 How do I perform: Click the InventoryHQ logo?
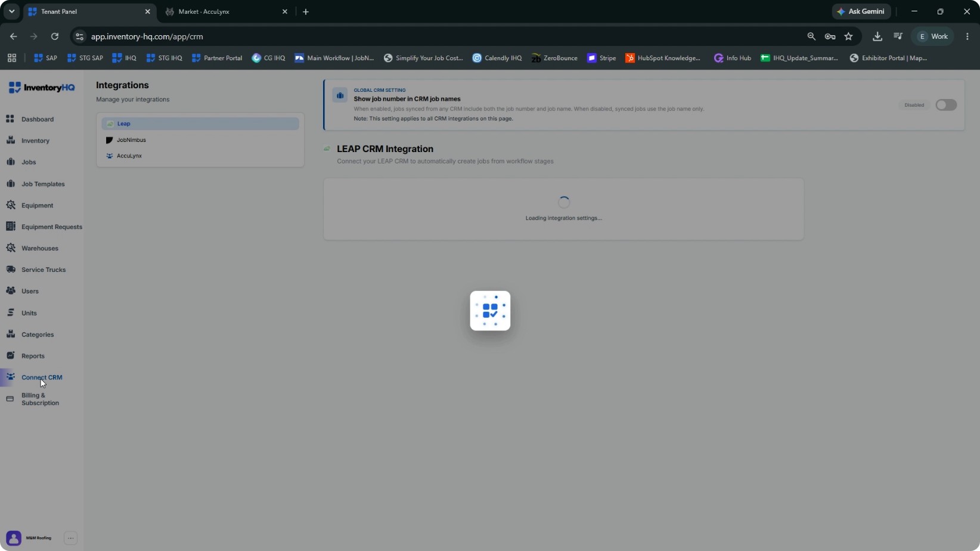click(42, 88)
